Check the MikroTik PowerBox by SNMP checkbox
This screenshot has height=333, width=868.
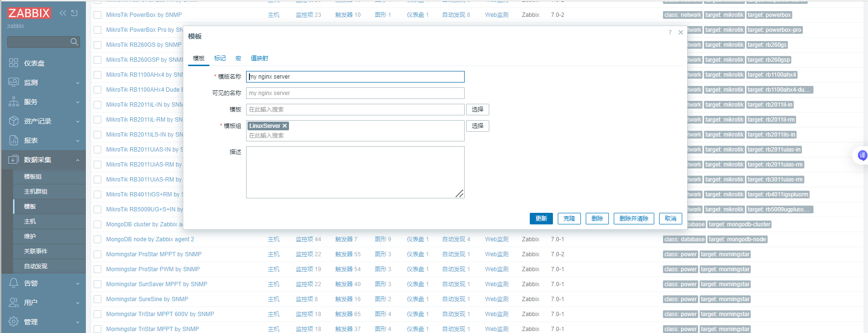tap(97, 15)
